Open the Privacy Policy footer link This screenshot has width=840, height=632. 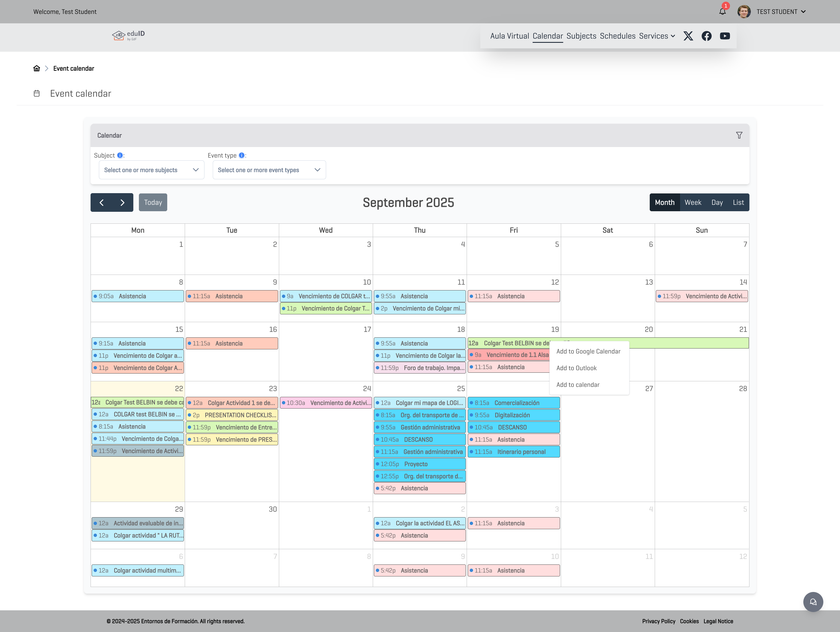click(659, 621)
